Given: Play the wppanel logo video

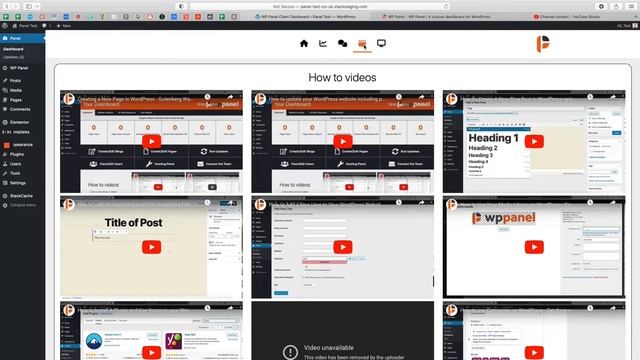Looking at the screenshot, I should (x=534, y=247).
